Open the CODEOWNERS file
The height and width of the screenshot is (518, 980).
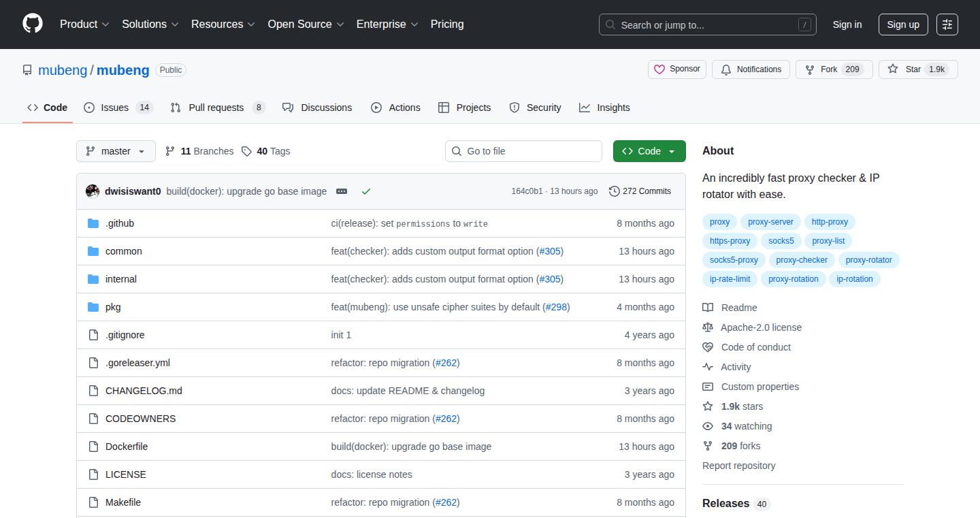140,419
